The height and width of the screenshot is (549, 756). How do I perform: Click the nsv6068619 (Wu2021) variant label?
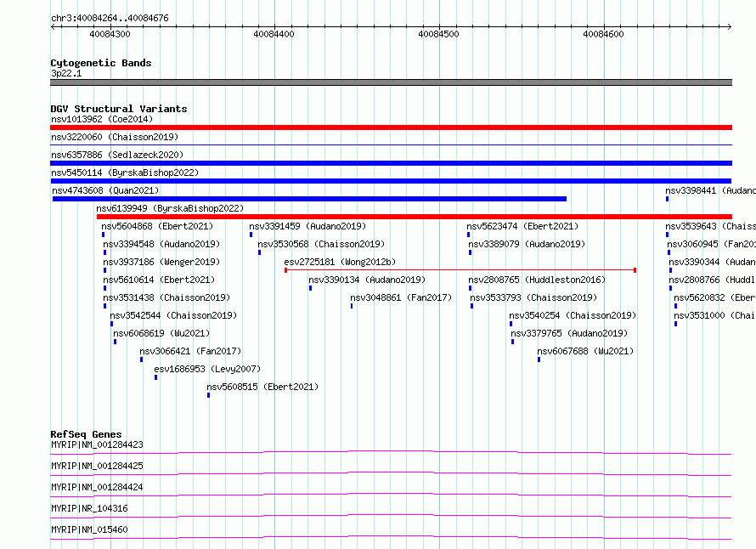pos(161,333)
